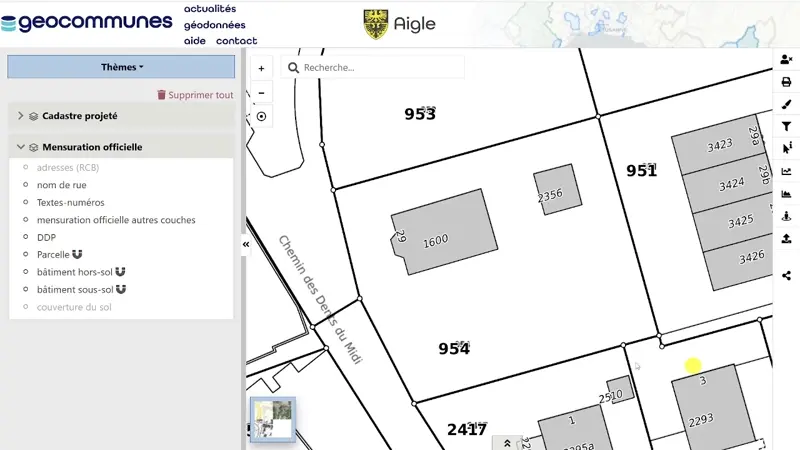
Task: Zoom in with the plus button
Action: pos(261,69)
